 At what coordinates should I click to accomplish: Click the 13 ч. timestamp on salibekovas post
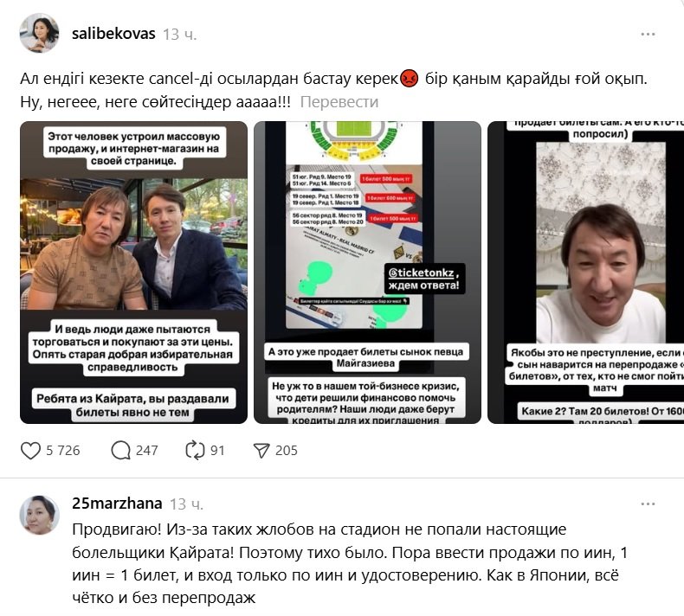180,35
